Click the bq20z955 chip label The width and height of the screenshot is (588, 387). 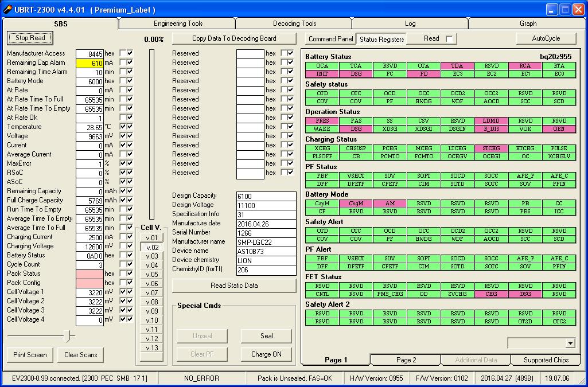click(x=555, y=57)
